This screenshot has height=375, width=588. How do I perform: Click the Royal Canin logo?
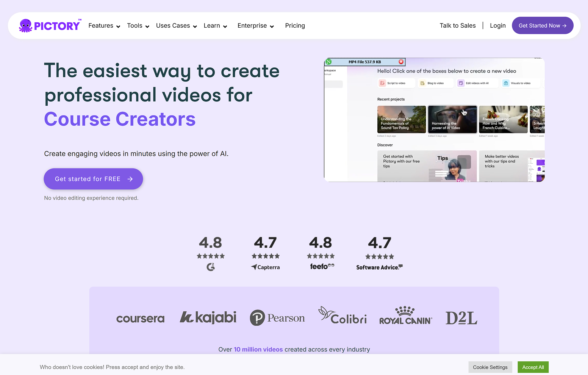click(405, 315)
